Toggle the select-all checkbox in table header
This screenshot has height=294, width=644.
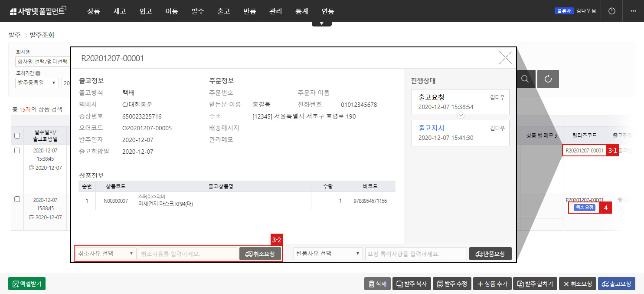pyautogui.click(x=17, y=136)
